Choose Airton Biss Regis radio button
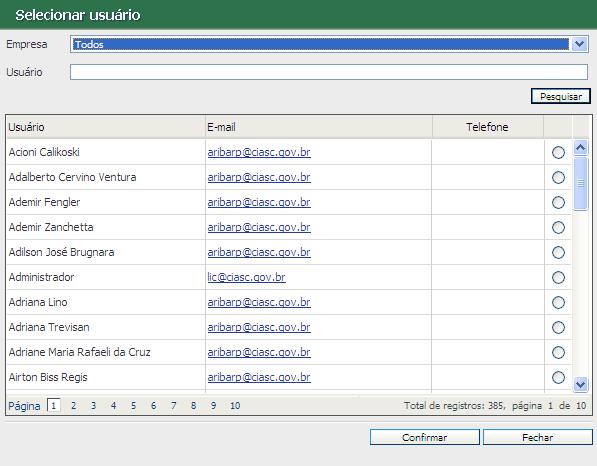The height and width of the screenshot is (466, 597). pyautogui.click(x=558, y=377)
